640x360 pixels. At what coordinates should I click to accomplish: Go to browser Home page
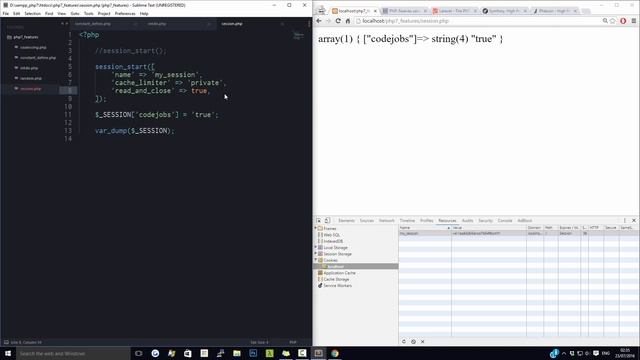point(348,21)
